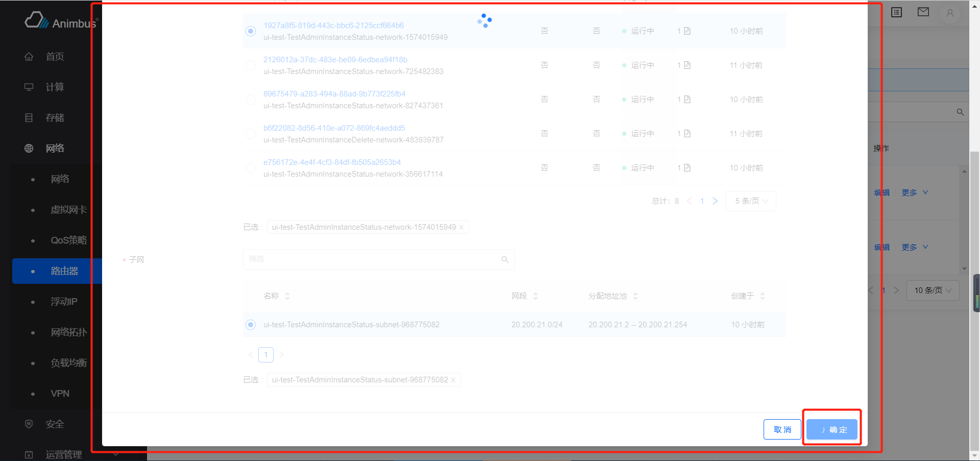
Task: Select the subnet-968775082 radio button
Action: point(251,325)
